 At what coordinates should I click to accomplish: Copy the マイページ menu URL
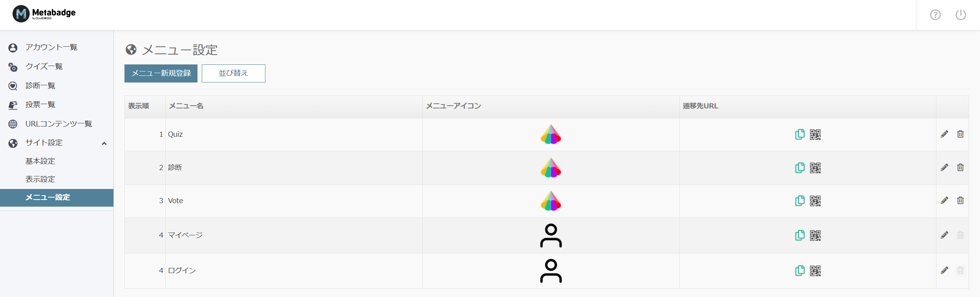800,236
